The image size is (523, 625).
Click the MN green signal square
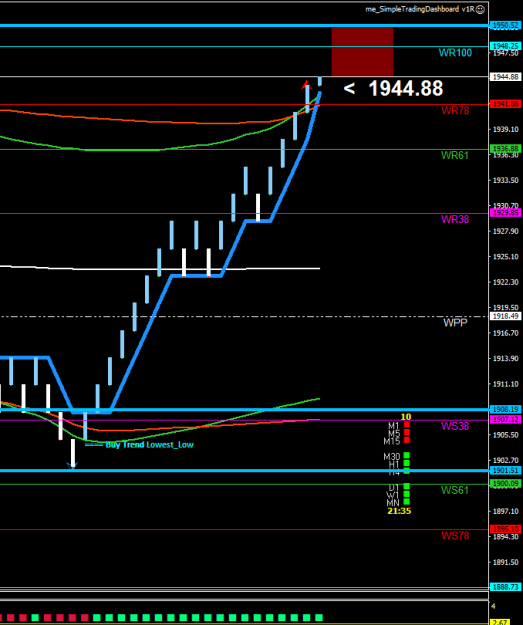pos(407,502)
